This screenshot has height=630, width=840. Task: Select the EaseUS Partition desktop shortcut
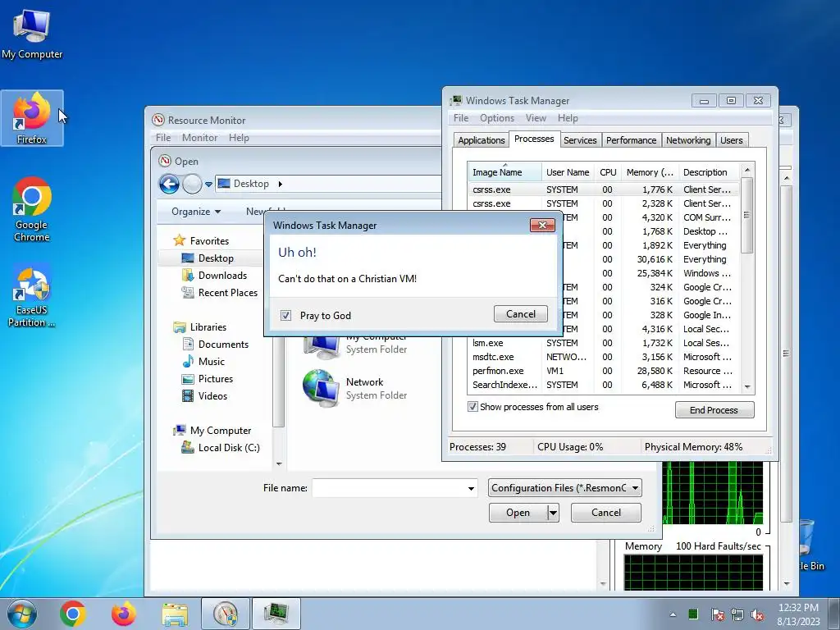pos(32,294)
